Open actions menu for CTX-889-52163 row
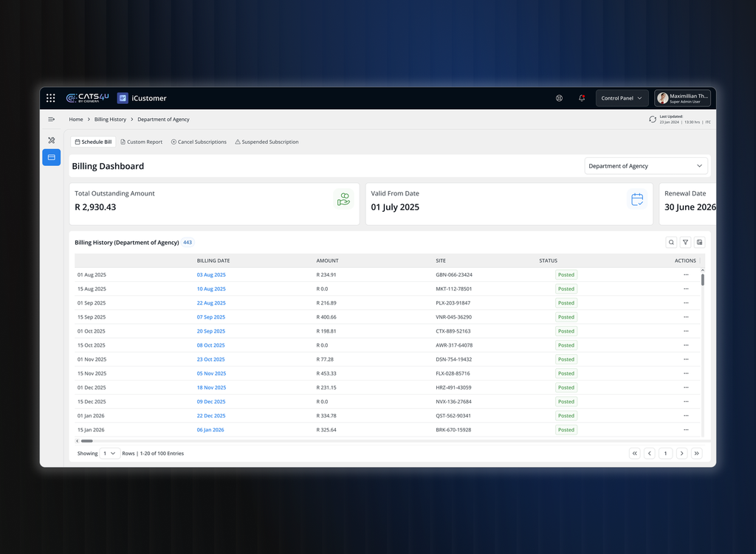 pyautogui.click(x=686, y=331)
